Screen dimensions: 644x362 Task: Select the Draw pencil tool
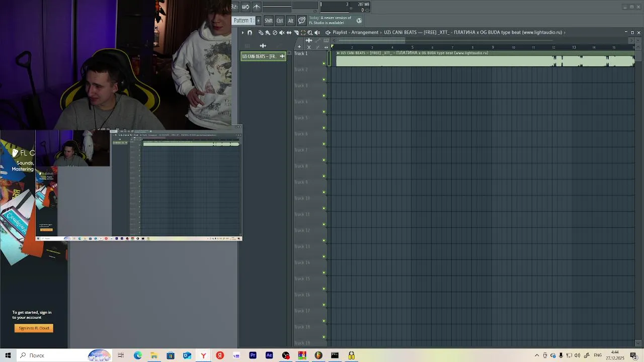pyautogui.click(x=261, y=33)
